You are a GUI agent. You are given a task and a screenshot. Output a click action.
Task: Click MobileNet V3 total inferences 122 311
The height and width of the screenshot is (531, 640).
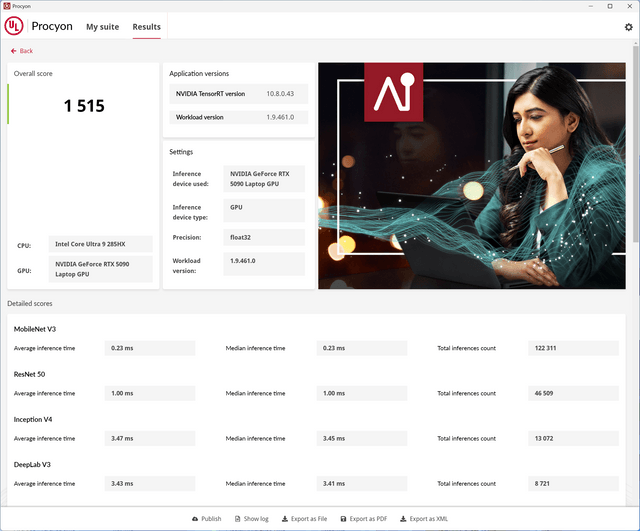(x=573, y=348)
